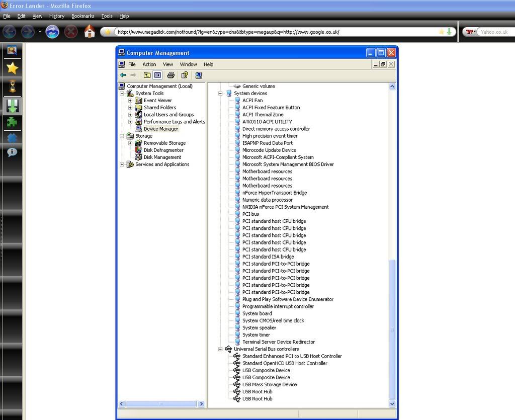
Task: Open the Yahoo search engine selector
Action: [x=470, y=32]
